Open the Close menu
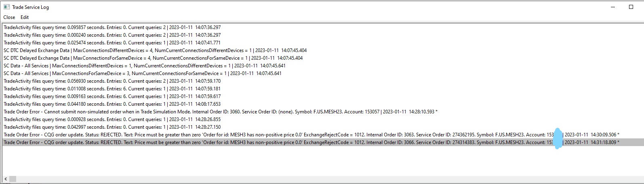The width and height of the screenshot is (644, 184). click(9, 17)
